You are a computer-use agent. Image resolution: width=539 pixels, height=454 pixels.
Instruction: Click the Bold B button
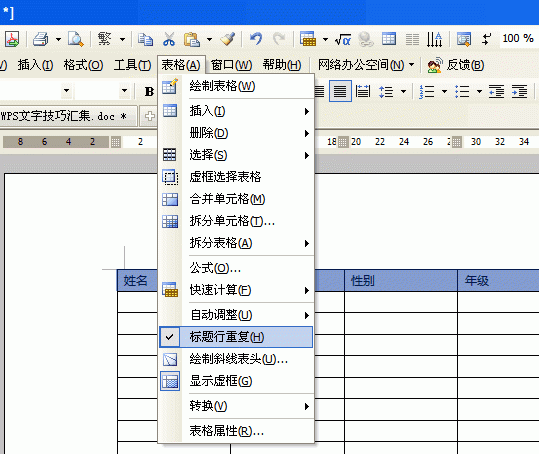(149, 91)
